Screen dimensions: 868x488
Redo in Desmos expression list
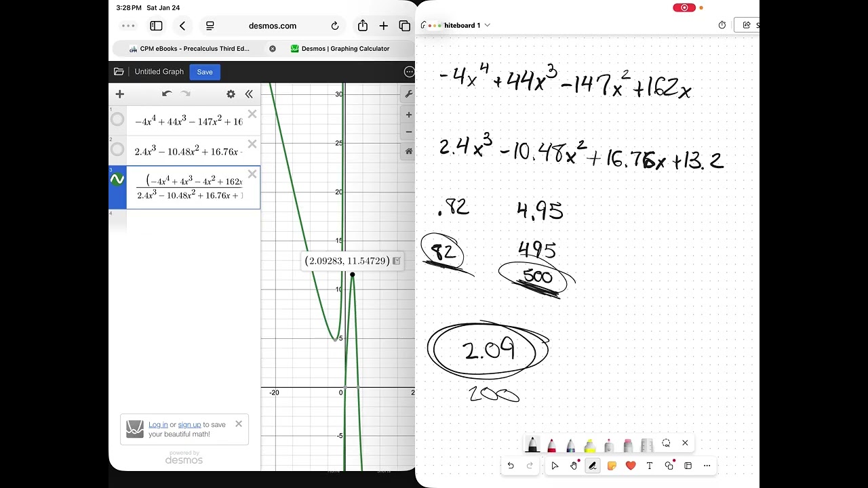click(x=186, y=94)
